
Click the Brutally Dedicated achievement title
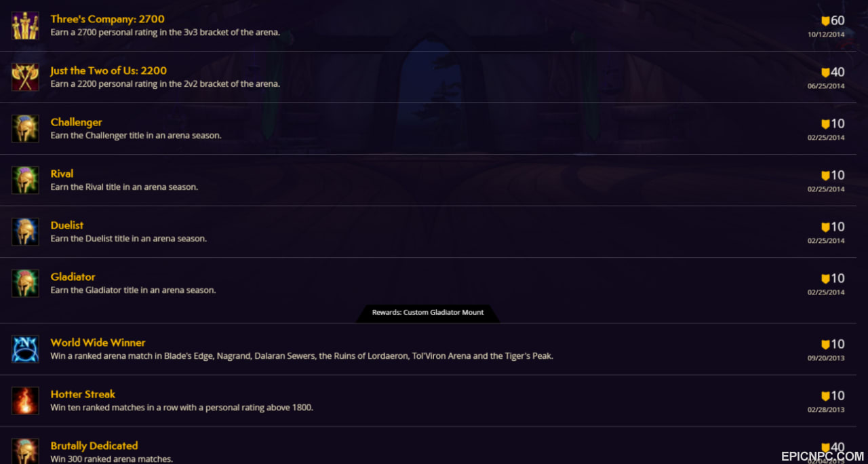coord(94,446)
